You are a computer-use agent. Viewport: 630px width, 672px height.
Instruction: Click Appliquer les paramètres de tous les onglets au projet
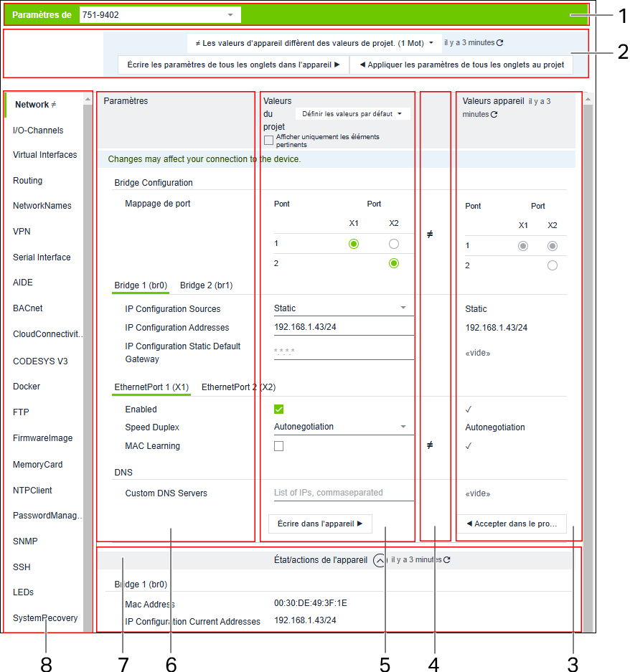point(461,65)
